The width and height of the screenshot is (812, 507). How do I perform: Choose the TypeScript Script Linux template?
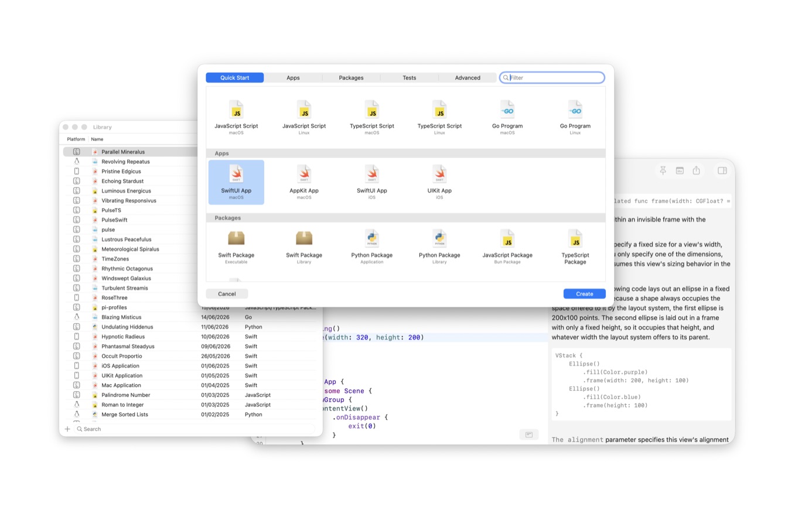[439, 118]
